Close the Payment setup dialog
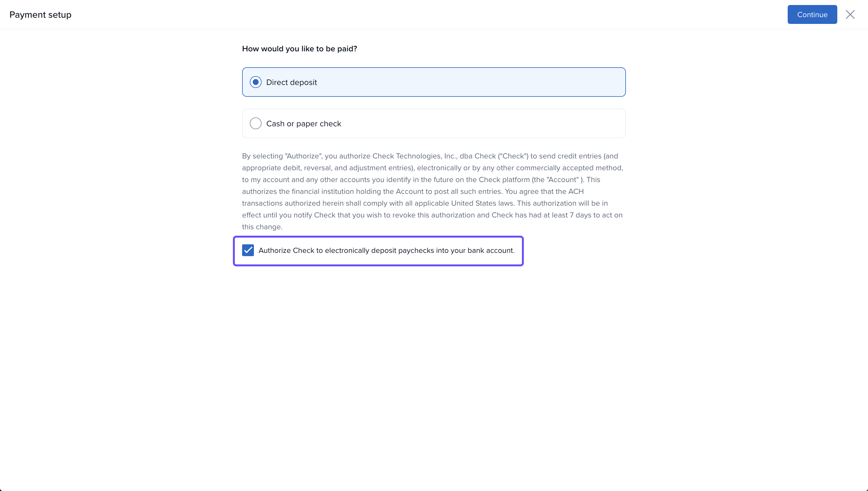This screenshot has width=868, height=491. (850, 14)
